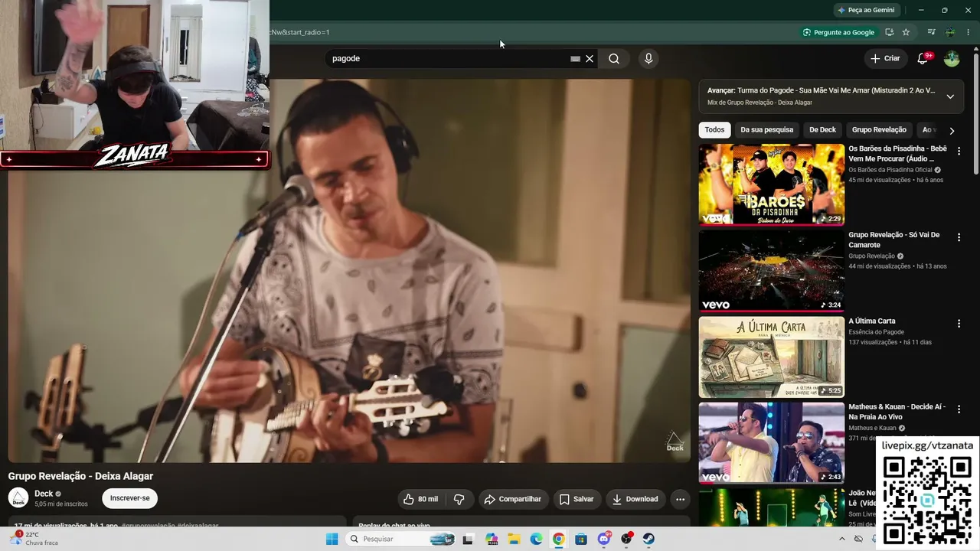Click 'Pergunte ao Google' lens button
This screenshot has height=551, width=980.
pos(838,32)
